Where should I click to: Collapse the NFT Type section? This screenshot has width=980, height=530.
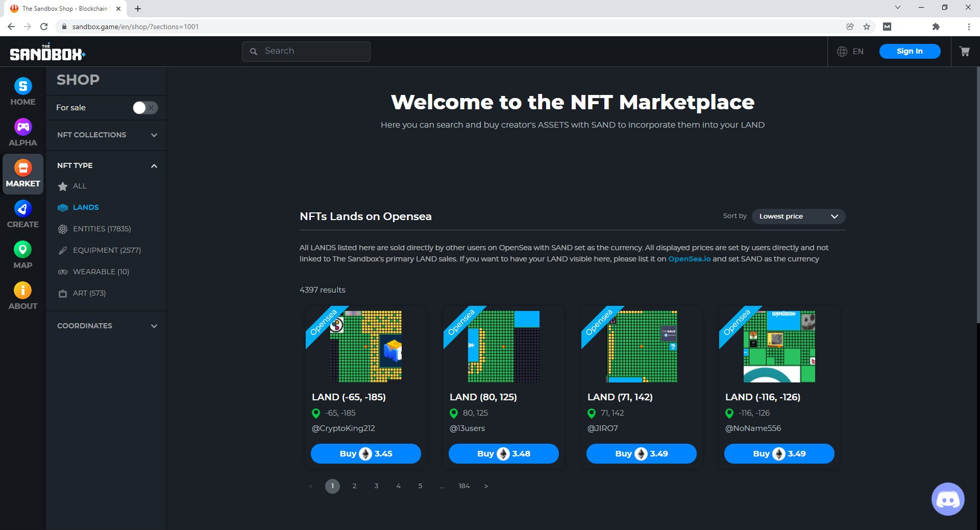107,165
